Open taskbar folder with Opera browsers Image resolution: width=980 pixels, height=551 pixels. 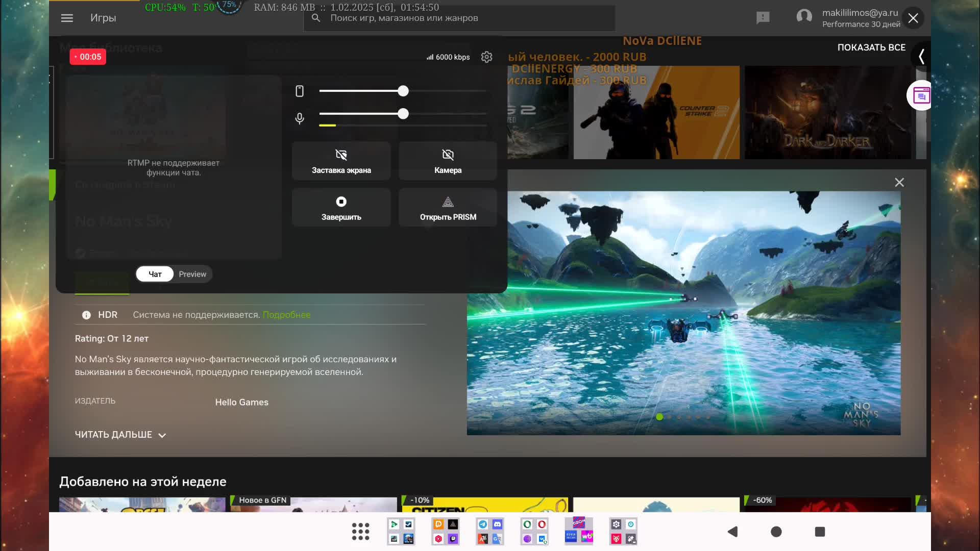click(534, 532)
